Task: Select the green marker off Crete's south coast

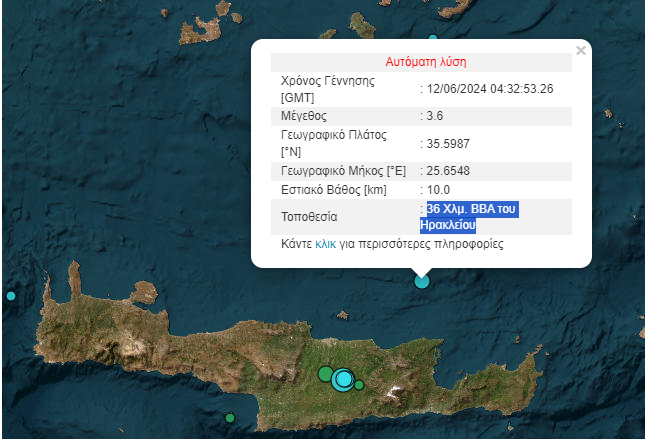Action: click(230, 417)
